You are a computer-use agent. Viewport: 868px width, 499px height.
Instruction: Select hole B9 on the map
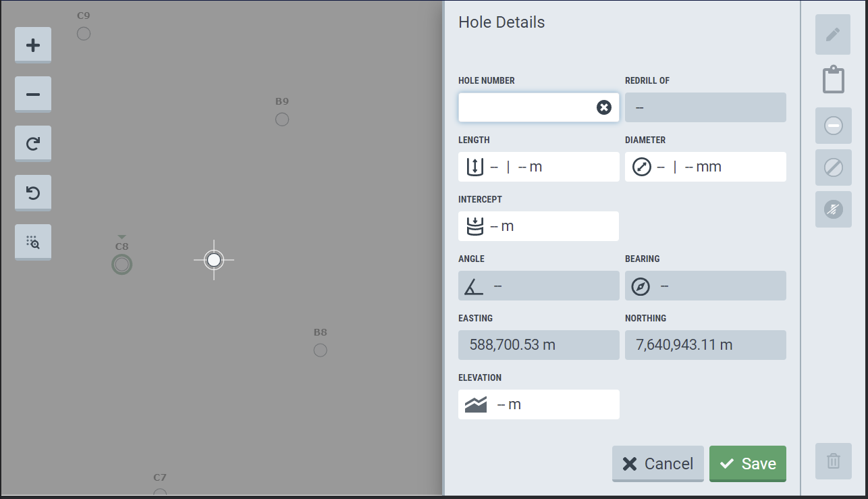[282, 120]
